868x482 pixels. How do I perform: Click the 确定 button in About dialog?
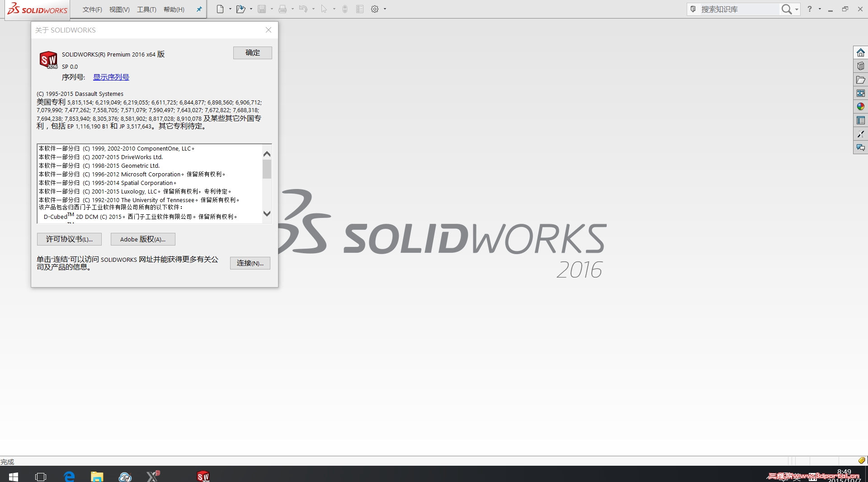253,53
